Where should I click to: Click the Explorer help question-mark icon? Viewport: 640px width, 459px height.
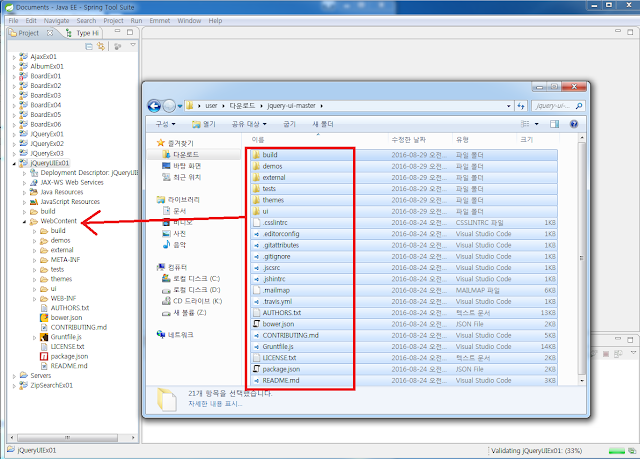(574, 124)
